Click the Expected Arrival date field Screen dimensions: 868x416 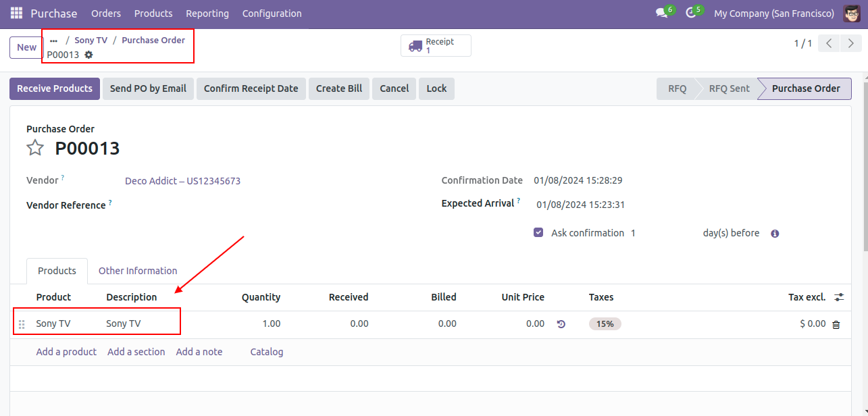tap(581, 205)
